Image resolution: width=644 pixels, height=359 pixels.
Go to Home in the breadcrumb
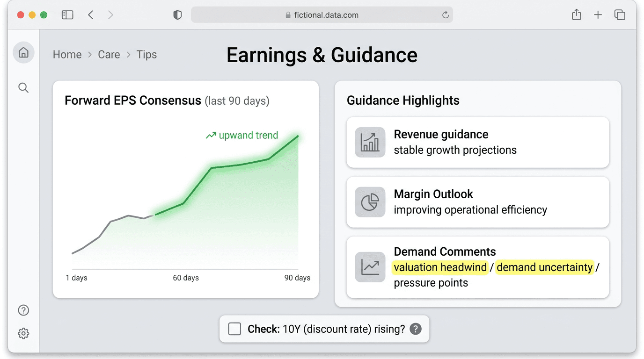coord(67,55)
